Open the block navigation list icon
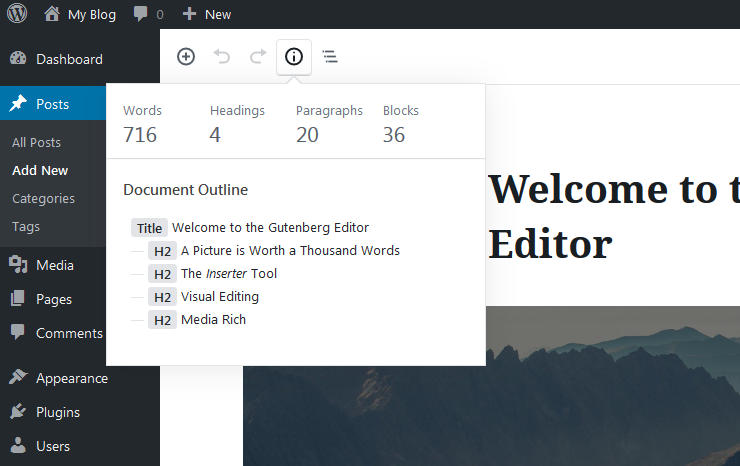 pyautogui.click(x=330, y=57)
